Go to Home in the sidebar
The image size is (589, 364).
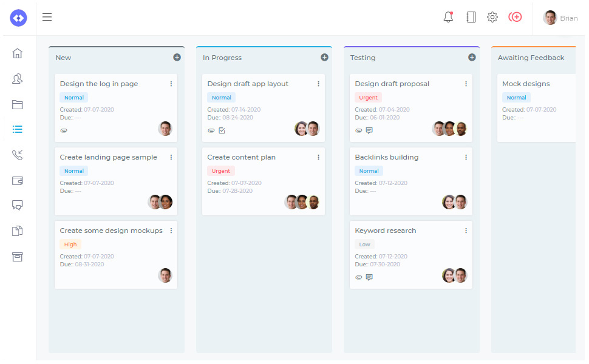click(x=17, y=53)
